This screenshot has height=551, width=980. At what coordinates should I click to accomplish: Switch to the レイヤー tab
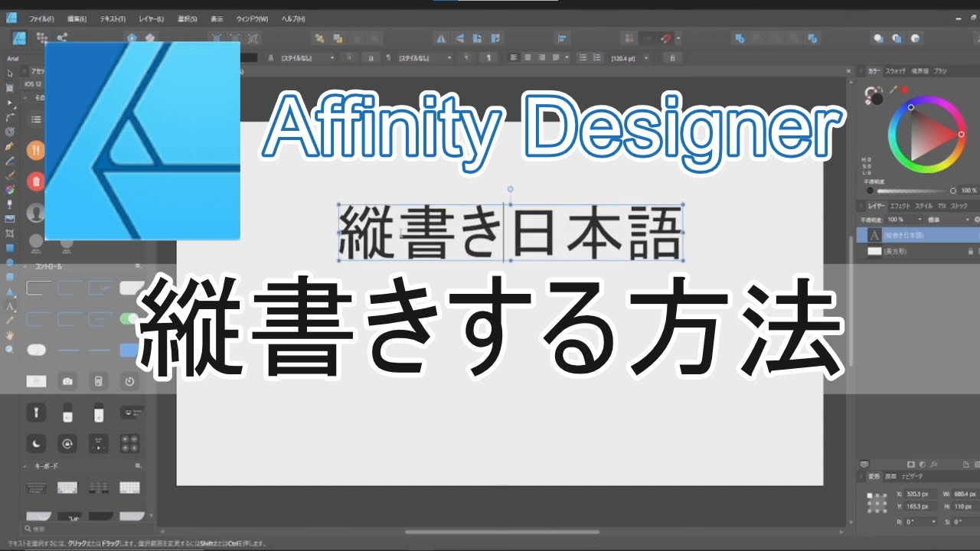(877, 206)
